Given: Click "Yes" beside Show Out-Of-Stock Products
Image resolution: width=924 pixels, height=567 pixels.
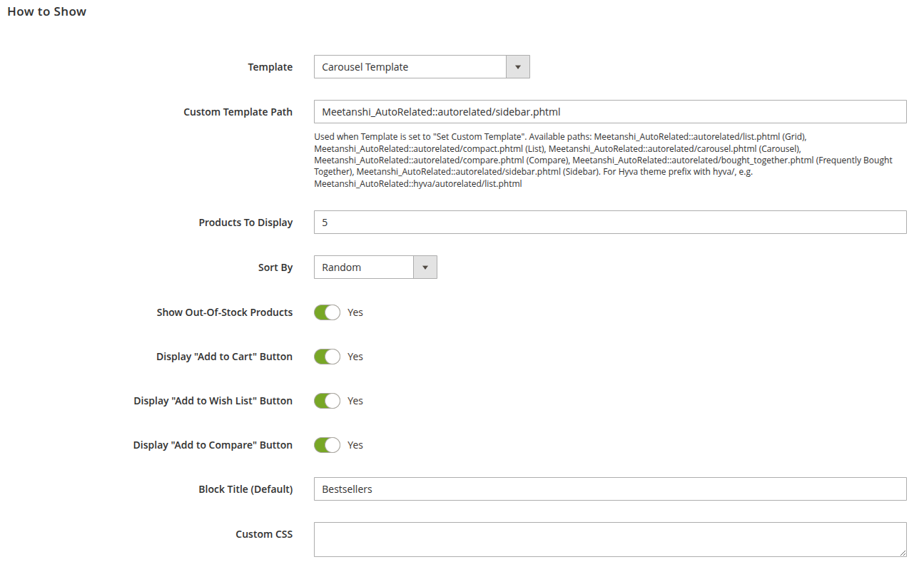Looking at the screenshot, I should [355, 312].
